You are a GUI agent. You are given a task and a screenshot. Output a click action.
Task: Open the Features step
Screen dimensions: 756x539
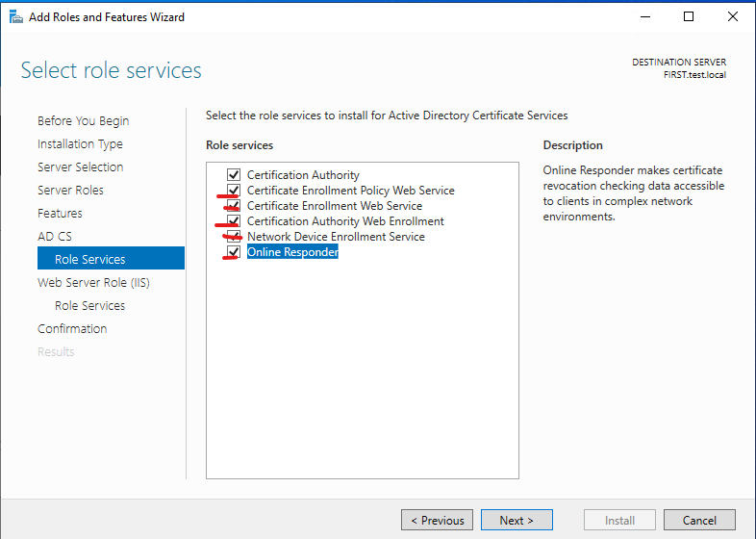pyautogui.click(x=60, y=214)
